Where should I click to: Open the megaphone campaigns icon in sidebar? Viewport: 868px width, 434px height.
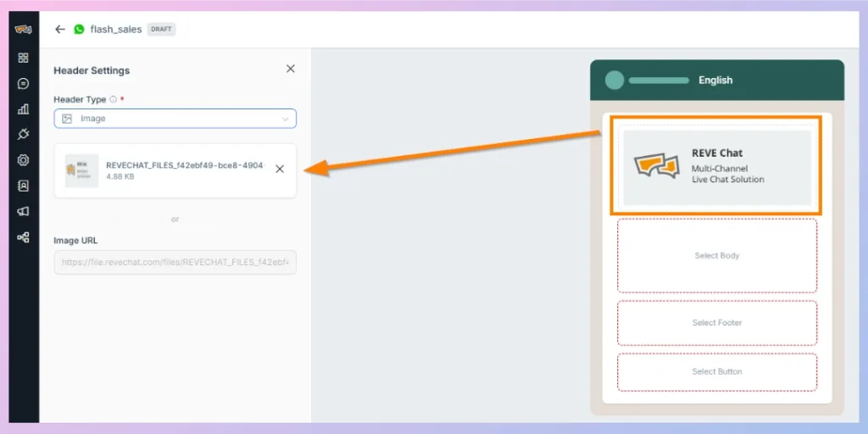click(x=23, y=211)
